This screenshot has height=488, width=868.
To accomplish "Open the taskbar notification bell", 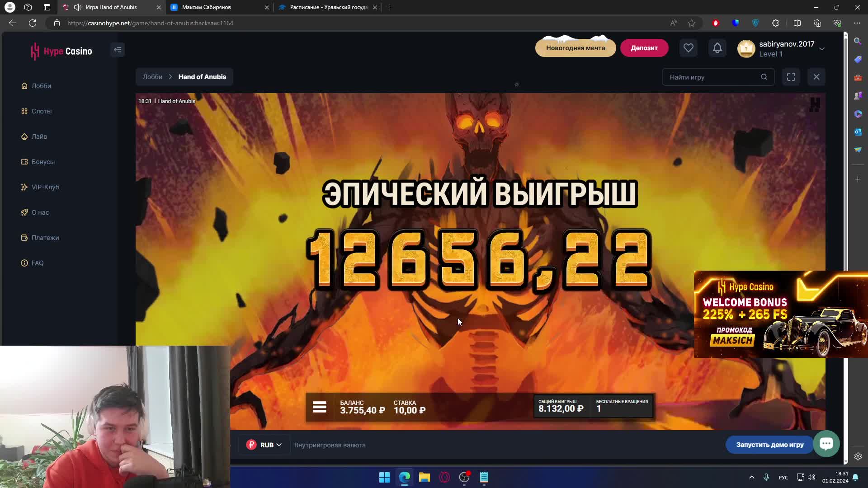I will [855, 477].
